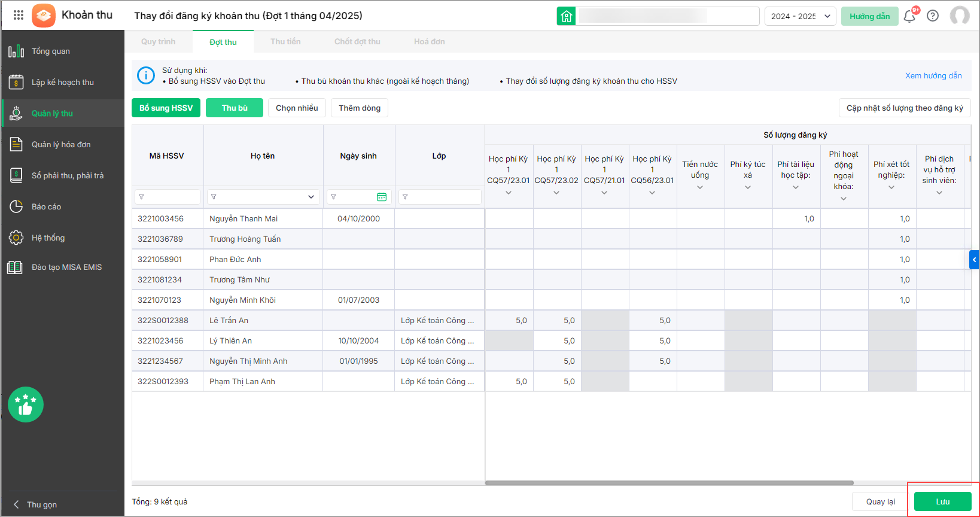This screenshot has width=980, height=517.
Task: Open the Xem hướng dẫn link
Action: [933, 76]
